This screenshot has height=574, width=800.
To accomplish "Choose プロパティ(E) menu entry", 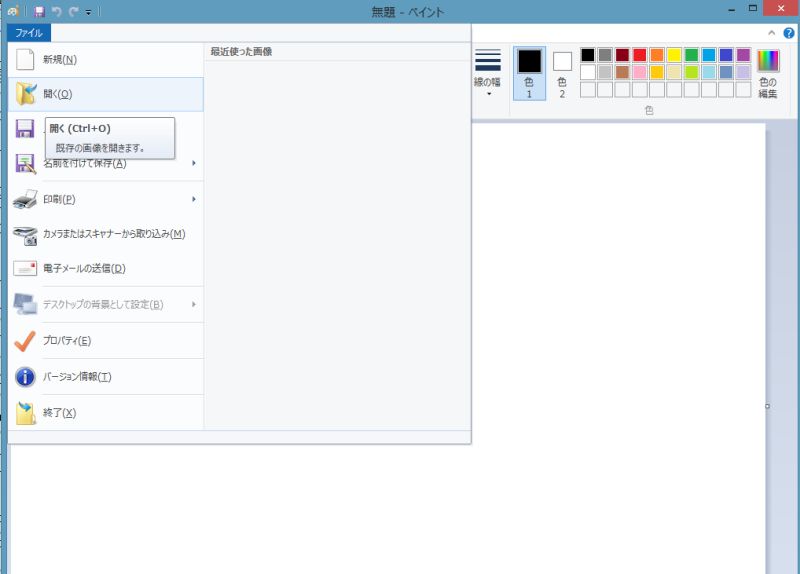I will pos(106,341).
